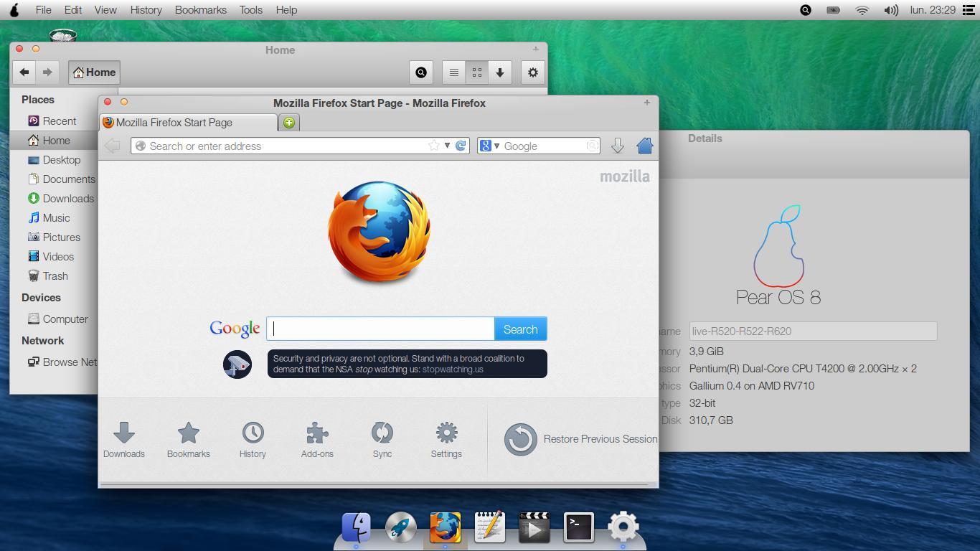Click the Firefox home toolbar icon

[x=644, y=146]
